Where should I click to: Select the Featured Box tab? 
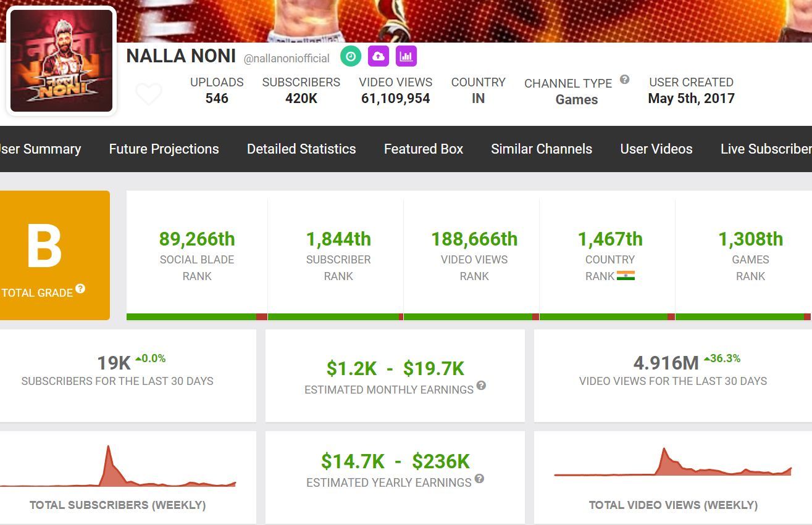[424, 149]
